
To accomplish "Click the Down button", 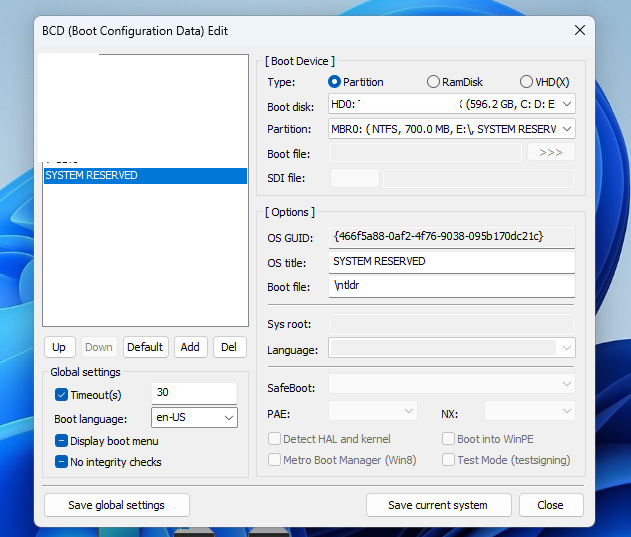I will (99, 347).
